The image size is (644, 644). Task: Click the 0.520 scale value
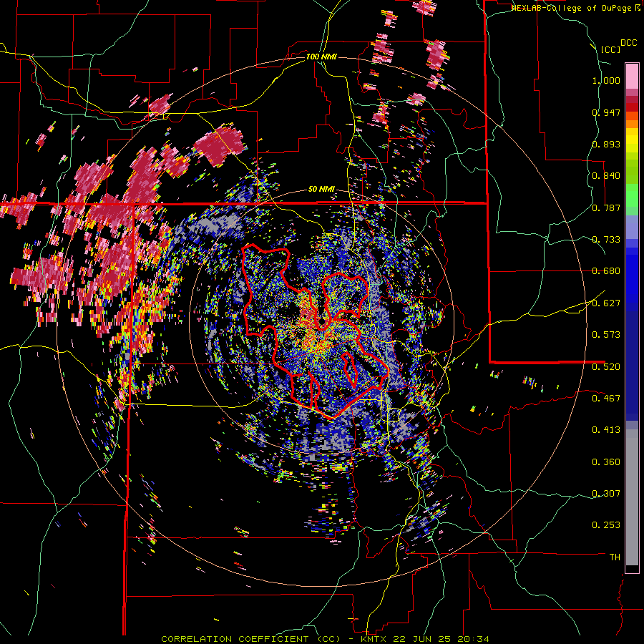point(606,367)
